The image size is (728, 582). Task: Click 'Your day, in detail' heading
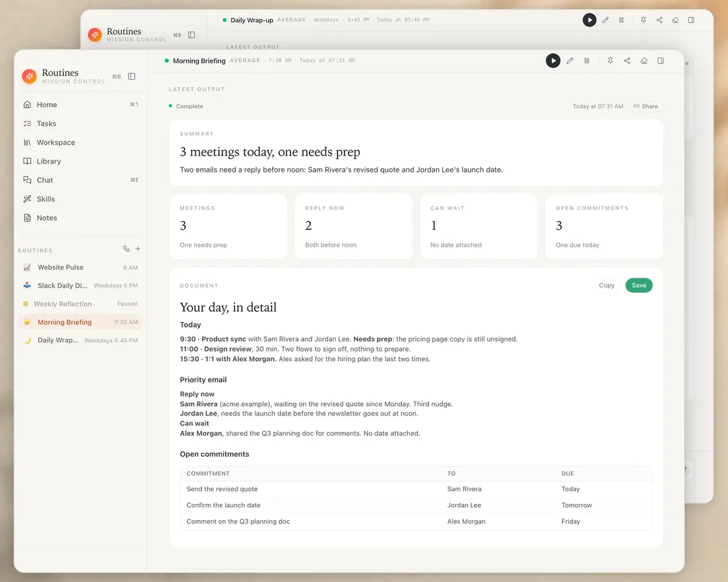(x=228, y=307)
